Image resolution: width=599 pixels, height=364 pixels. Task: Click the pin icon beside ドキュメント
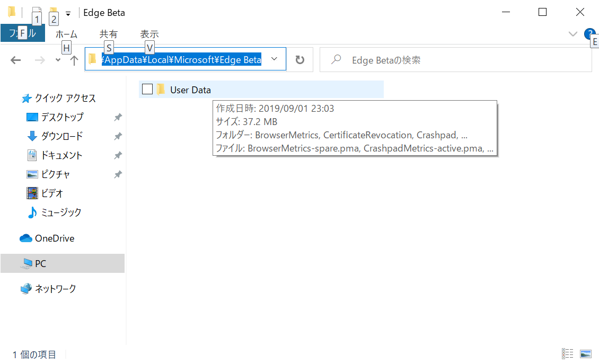click(118, 155)
